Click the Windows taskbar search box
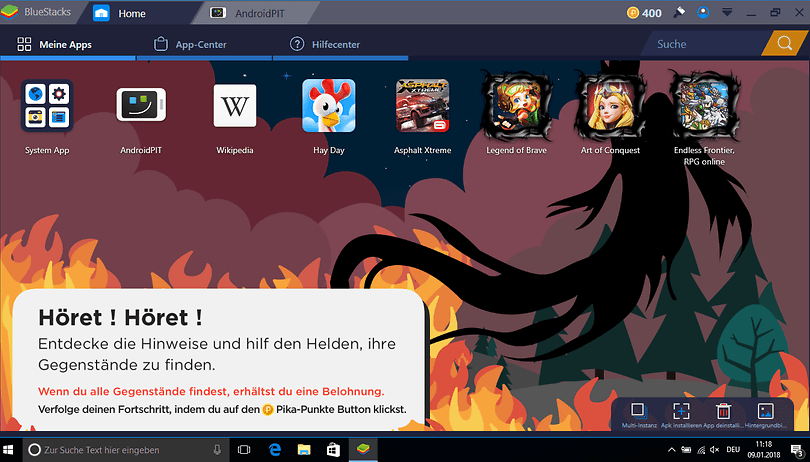This screenshot has width=810, height=462. [126, 450]
